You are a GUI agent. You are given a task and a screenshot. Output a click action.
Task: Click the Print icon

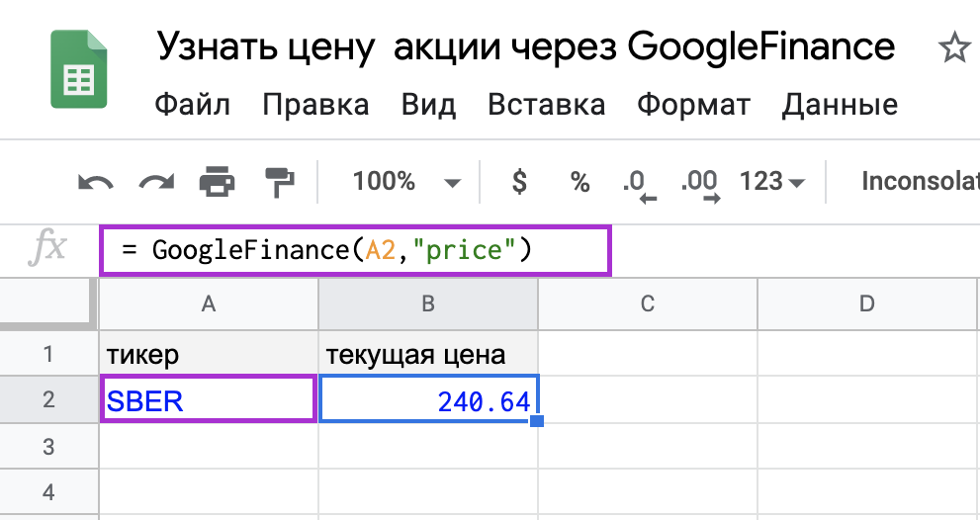pos(218,182)
